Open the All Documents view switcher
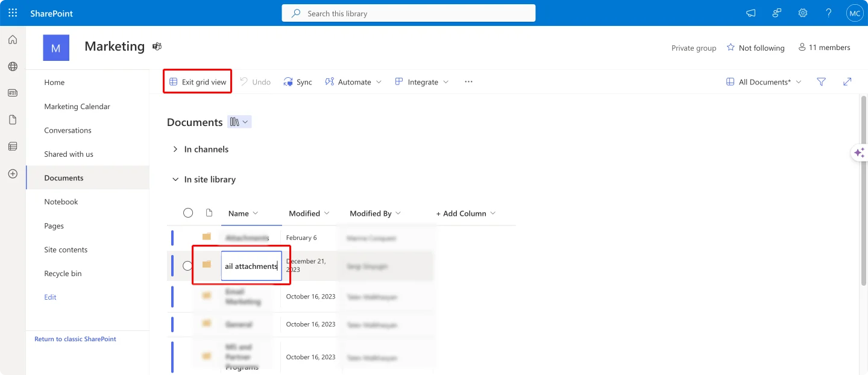Image resolution: width=868 pixels, height=375 pixels. [764, 82]
